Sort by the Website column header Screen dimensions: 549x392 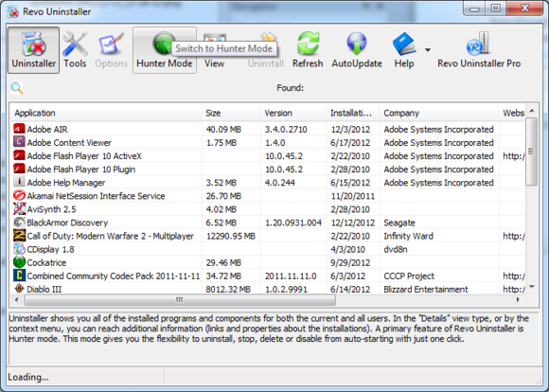(512, 113)
